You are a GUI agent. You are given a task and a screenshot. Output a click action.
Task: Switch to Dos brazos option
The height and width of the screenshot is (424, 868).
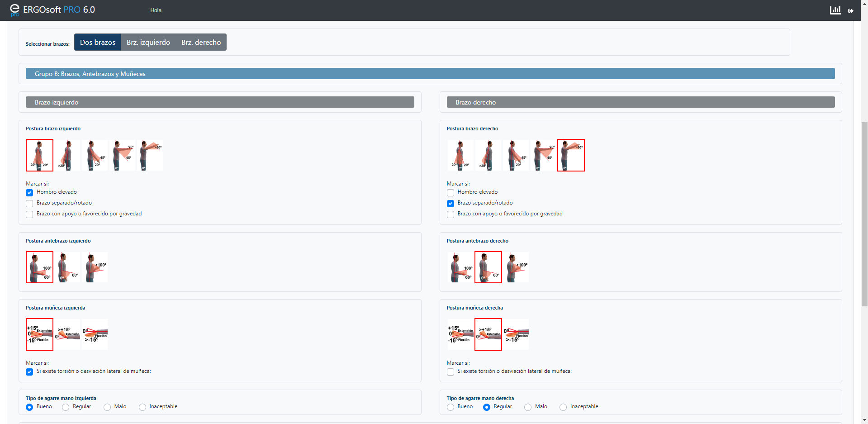click(x=98, y=42)
